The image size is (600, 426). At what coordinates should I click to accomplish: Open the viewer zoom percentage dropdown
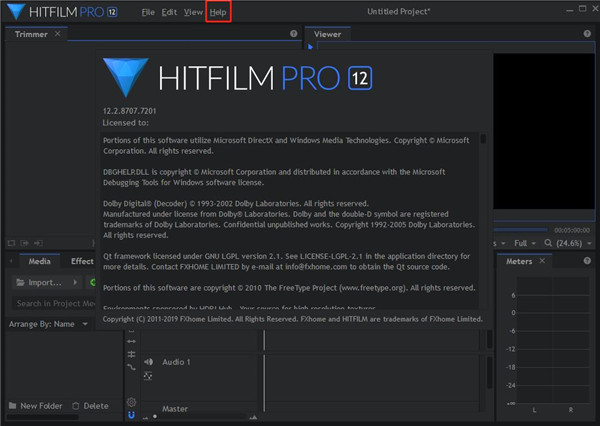pyautogui.click(x=569, y=243)
